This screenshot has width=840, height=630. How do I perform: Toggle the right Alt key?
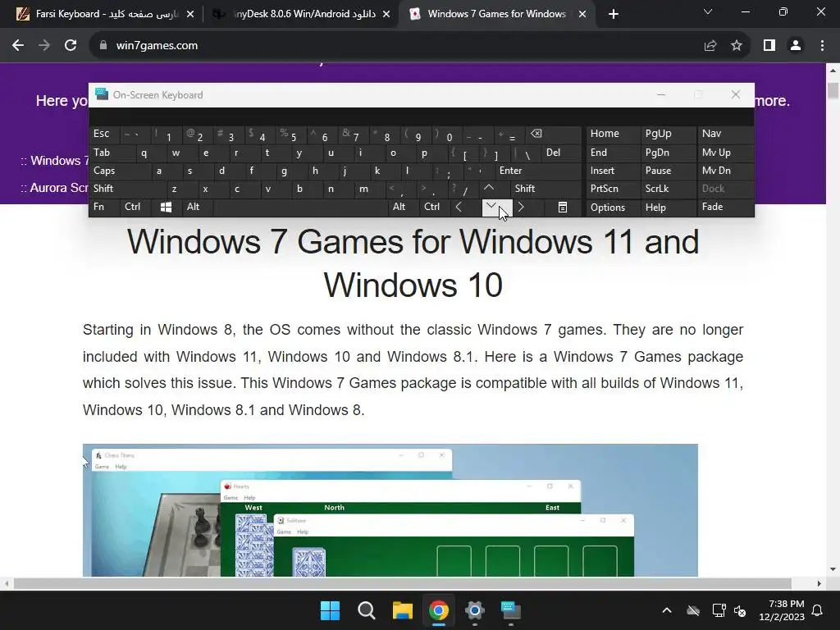pyautogui.click(x=404, y=208)
